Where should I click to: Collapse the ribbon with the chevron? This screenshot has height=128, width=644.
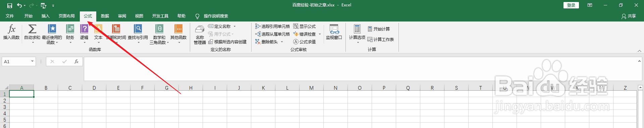coord(639,51)
